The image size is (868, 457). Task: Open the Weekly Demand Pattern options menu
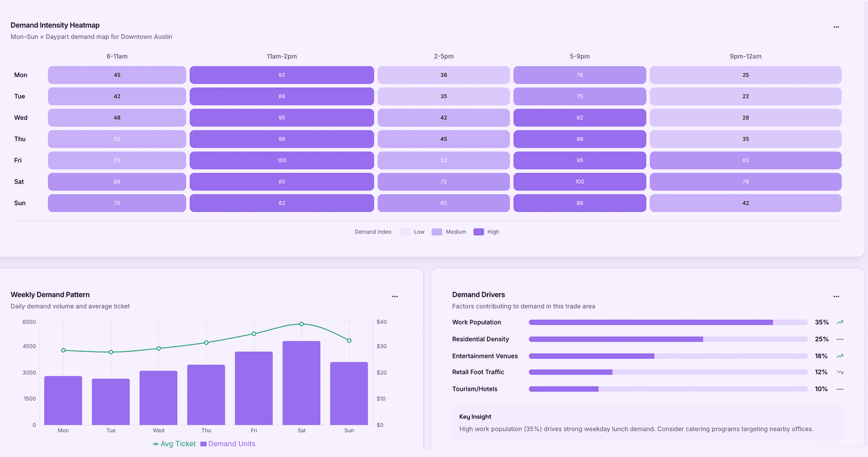pyautogui.click(x=395, y=296)
